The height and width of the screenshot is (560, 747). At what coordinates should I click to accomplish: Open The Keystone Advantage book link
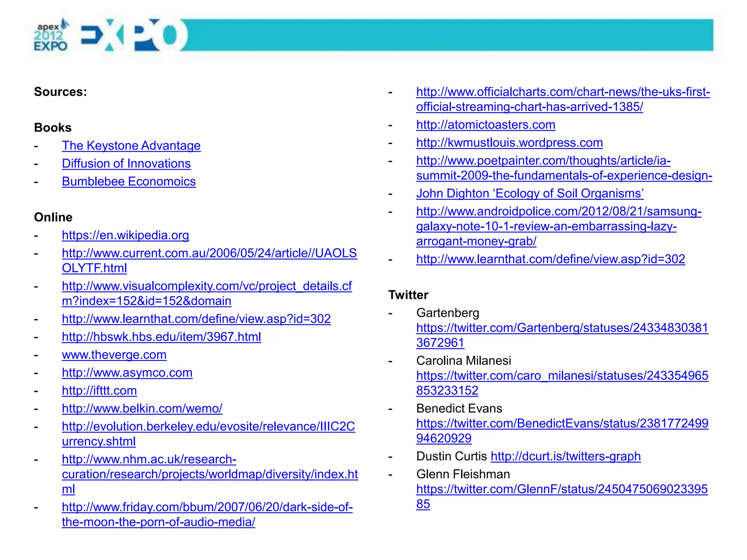point(131,145)
